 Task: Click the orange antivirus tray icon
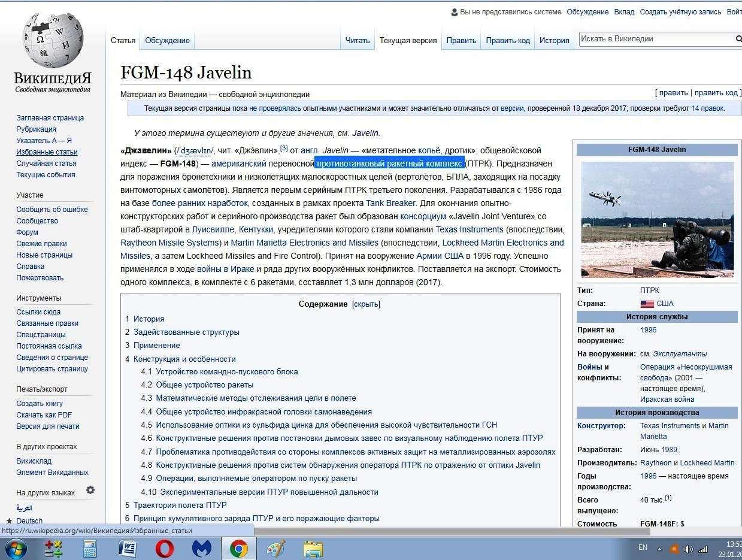pos(675,549)
